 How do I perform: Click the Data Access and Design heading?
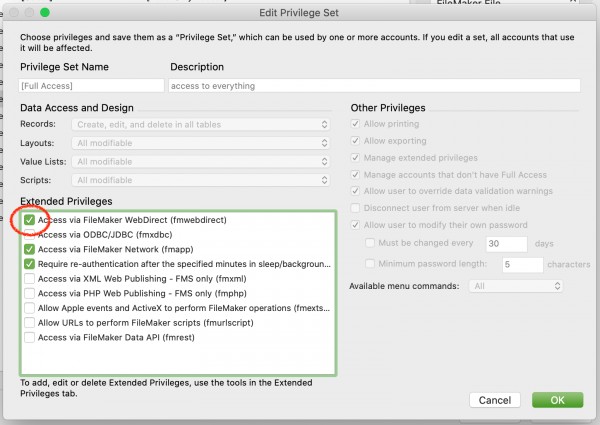(x=77, y=108)
